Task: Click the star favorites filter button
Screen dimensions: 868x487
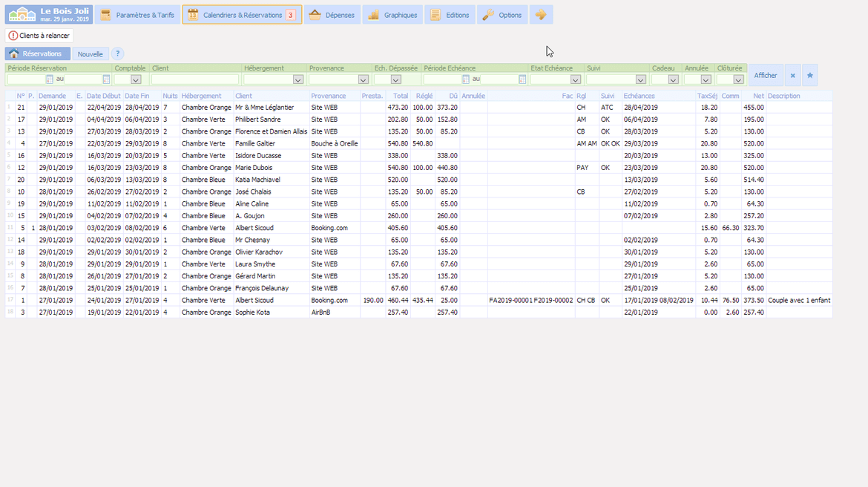Action: [810, 76]
